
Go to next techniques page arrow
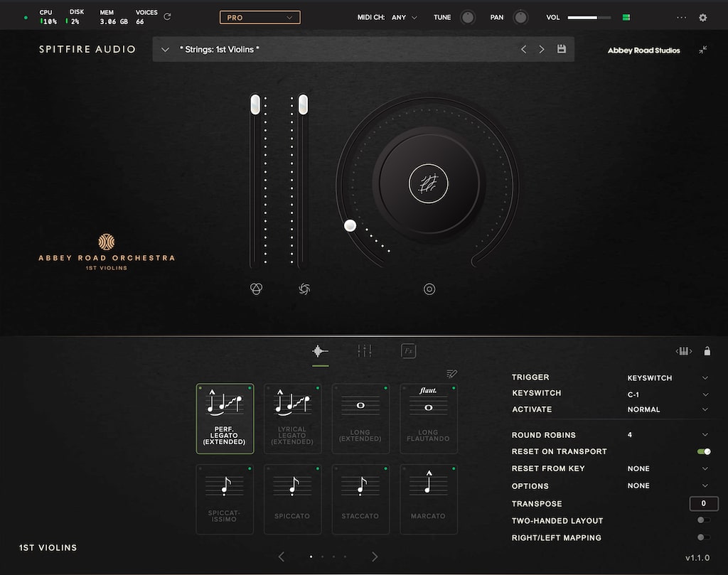375,557
